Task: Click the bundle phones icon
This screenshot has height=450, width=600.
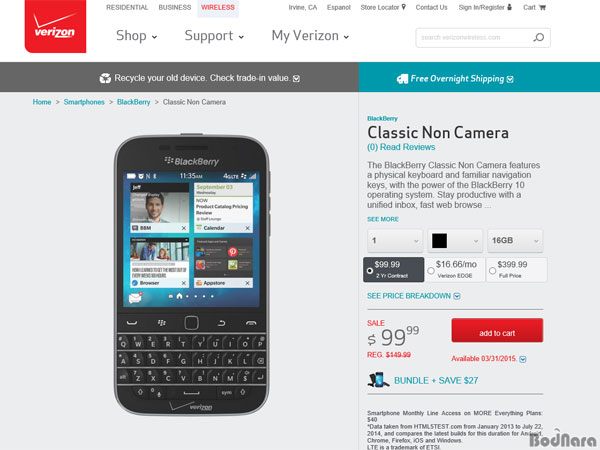Action: 378,380
